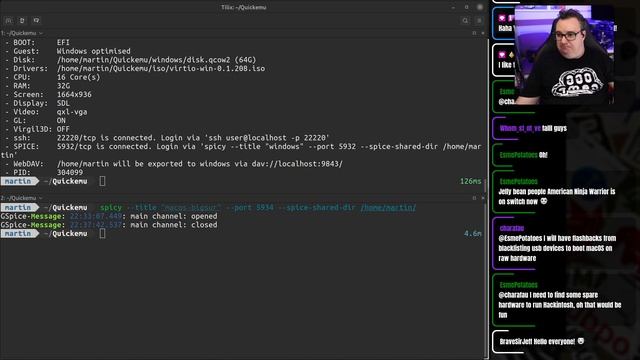Screen dimensions: 640x360
Task: Click the top pane 'martin' prompt segment
Action: point(18,181)
